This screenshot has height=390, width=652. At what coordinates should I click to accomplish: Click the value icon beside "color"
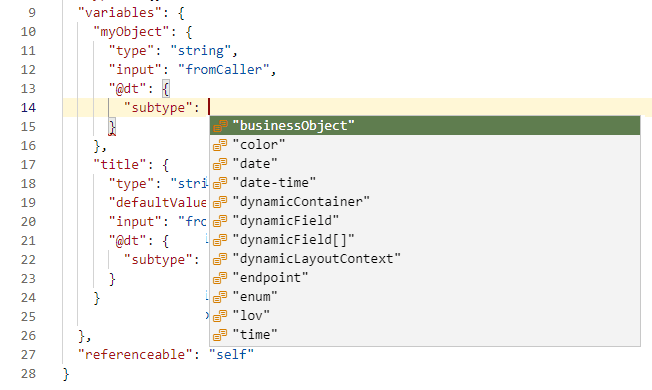coord(220,145)
